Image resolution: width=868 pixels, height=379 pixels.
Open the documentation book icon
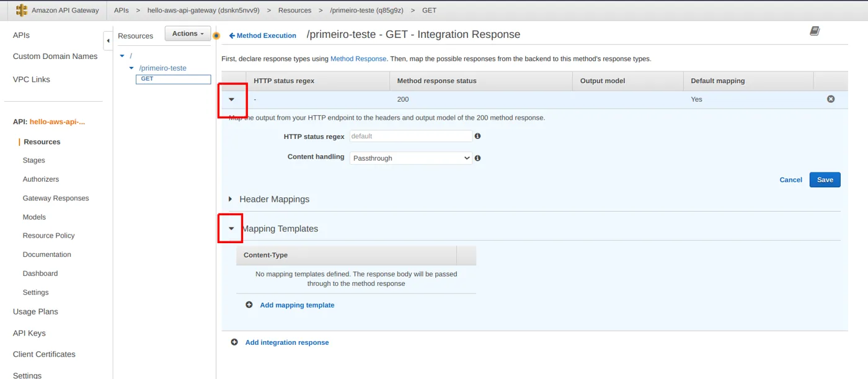pos(815,31)
